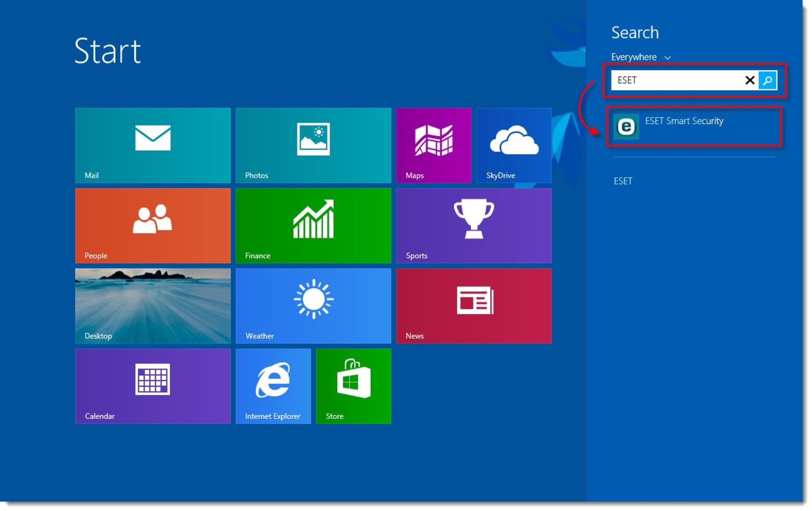
Task: Open the Sports tile
Action: pyautogui.click(x=474, y=225)
